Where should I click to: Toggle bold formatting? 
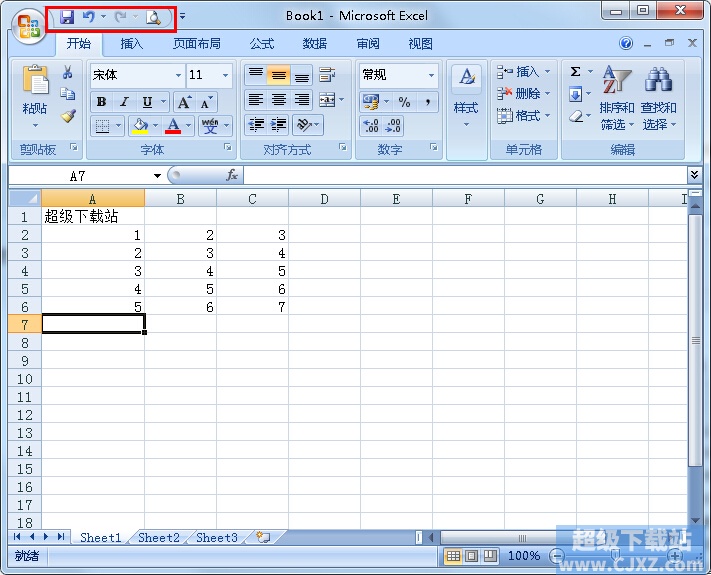point(101,102)
